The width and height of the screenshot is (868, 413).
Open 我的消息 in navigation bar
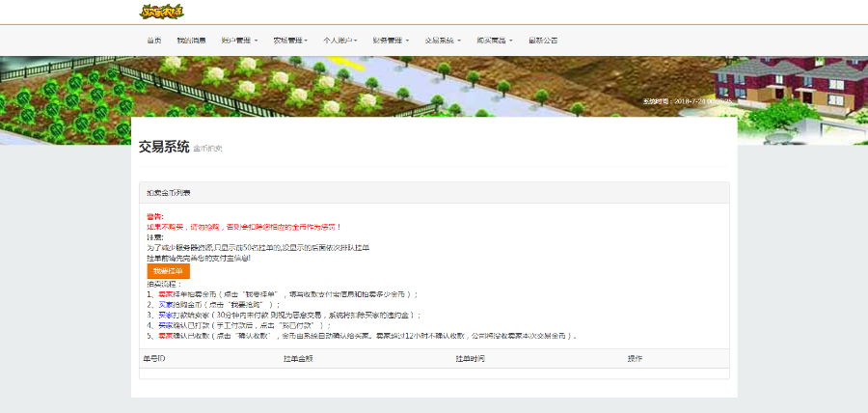pyautogui.click(x=192, y=41)
